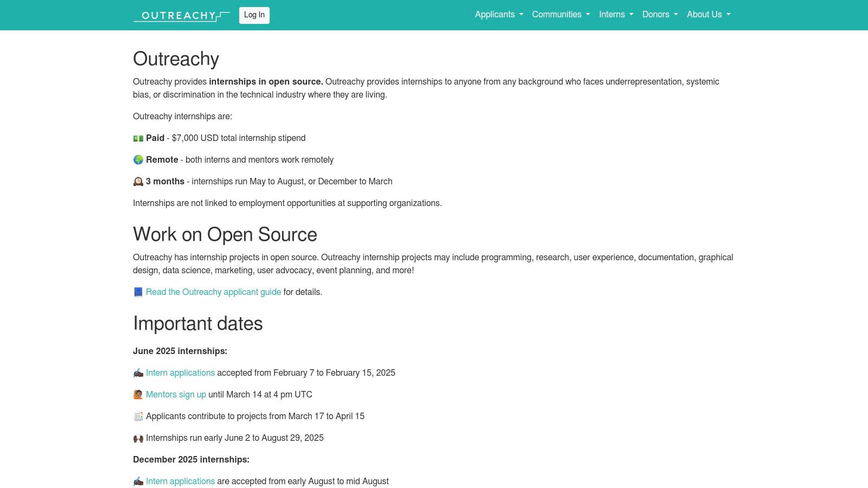Expand the Interns dropdown
868x488 pixels.
[616, 15]
